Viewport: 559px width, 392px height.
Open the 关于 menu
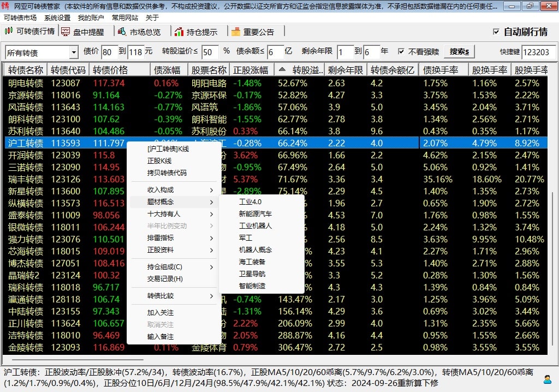click(x=152, y=18)
